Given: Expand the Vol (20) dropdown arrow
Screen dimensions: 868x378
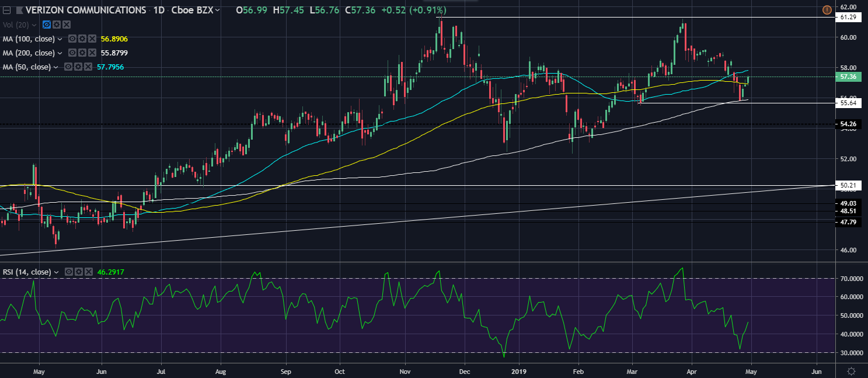Looking at the screenshot, I should (34, 25).
